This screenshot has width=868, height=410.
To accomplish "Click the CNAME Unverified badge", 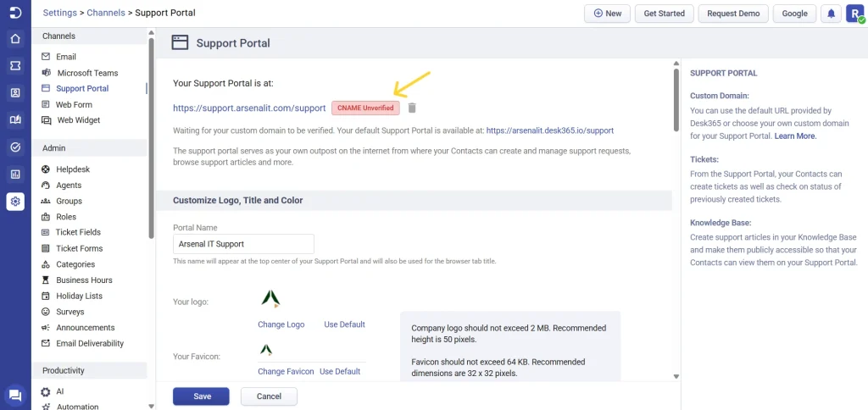I will [x=365, y=108].
